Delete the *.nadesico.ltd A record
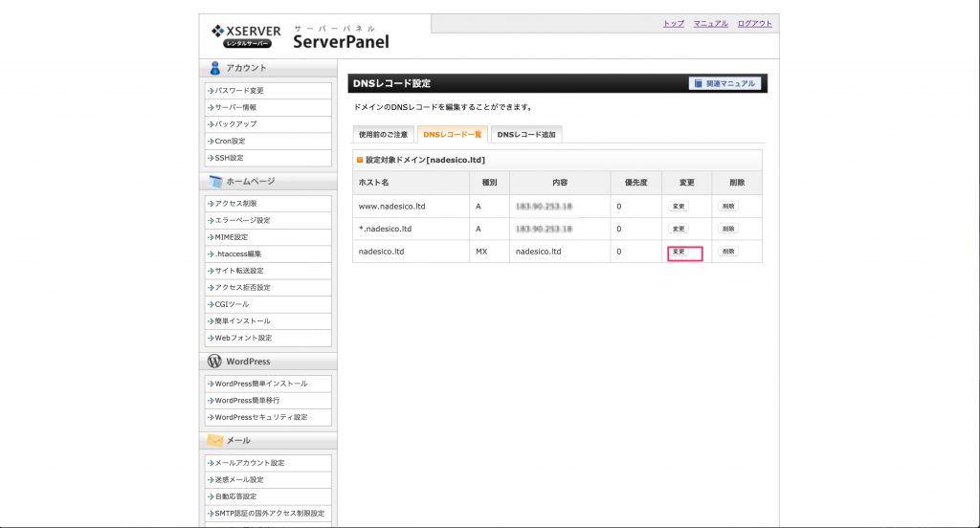This screenshot has width=980, height=528. pyautogui.click(x=728, y=229)
